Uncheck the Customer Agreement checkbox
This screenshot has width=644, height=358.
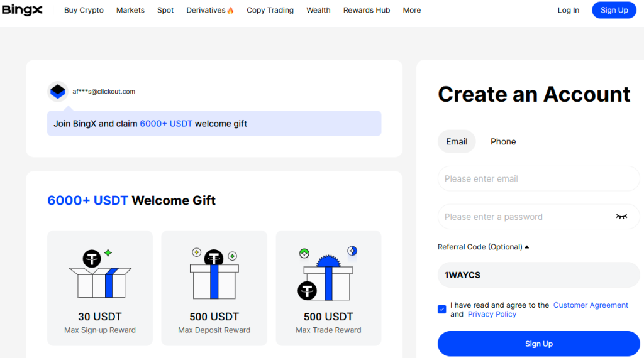tap(442, 309)
